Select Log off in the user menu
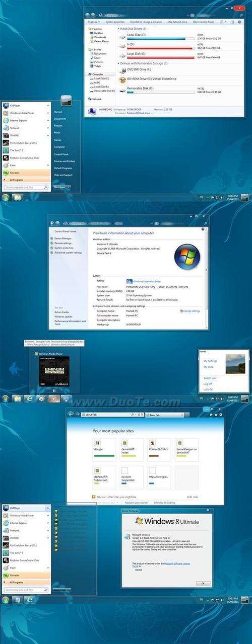The image size is (252, 644). pyautogui.click(x=208, y=383)
